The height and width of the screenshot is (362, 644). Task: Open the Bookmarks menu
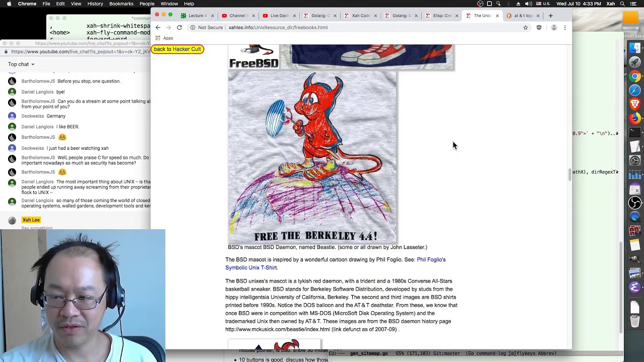(x=121, y=4)
